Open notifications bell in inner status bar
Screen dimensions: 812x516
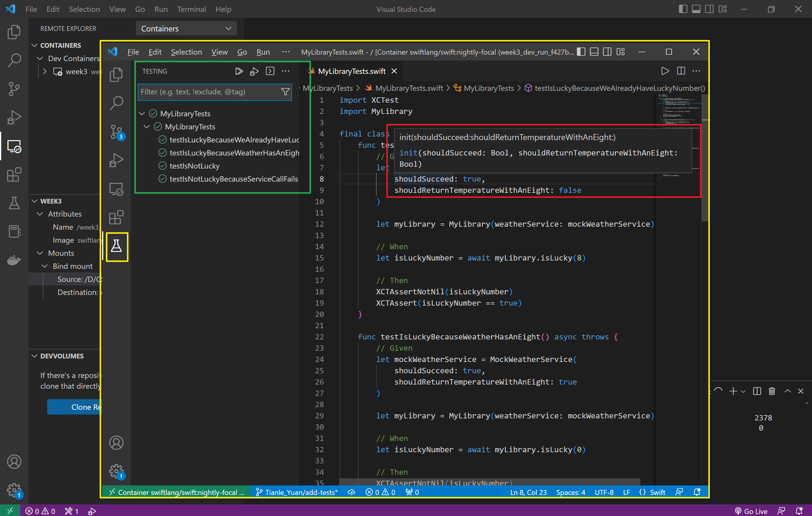pos(697,492)
